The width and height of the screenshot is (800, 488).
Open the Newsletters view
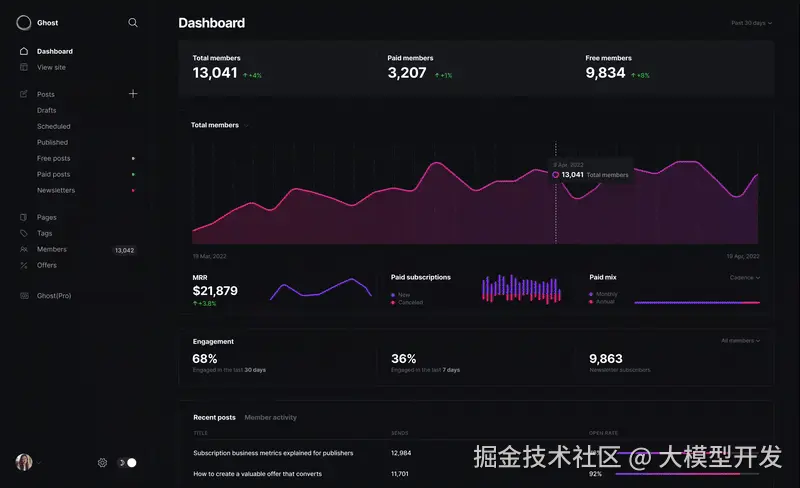tap(56, 190)
